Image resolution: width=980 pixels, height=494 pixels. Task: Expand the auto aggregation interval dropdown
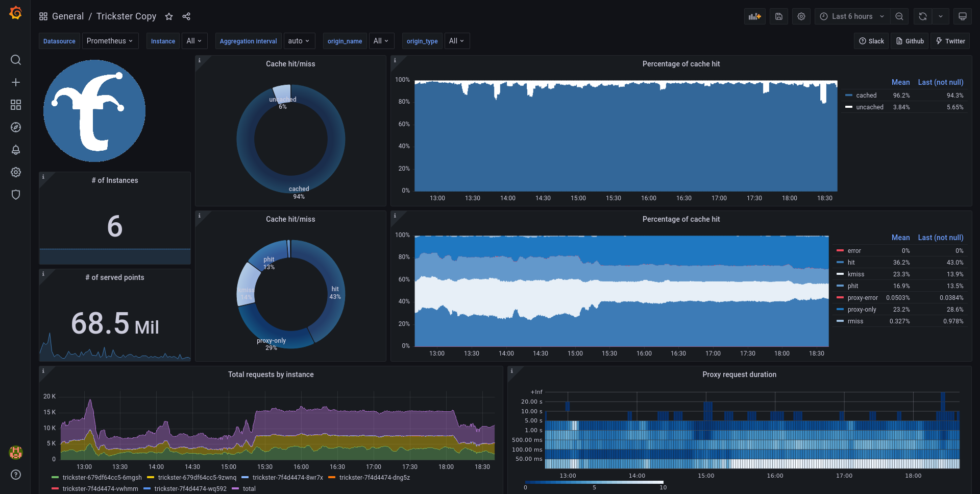(x=299, y=41)
